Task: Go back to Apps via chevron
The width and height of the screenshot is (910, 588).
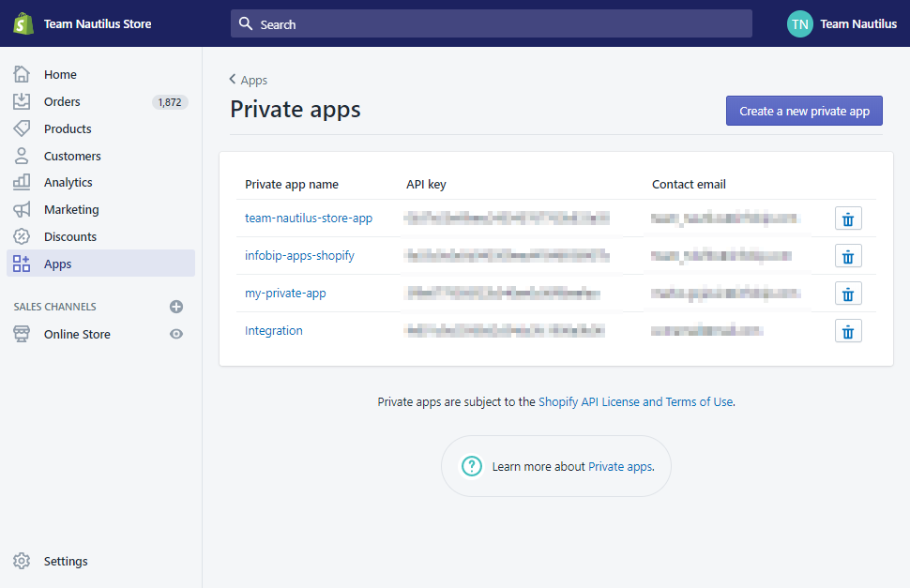Action: point(233,80)
